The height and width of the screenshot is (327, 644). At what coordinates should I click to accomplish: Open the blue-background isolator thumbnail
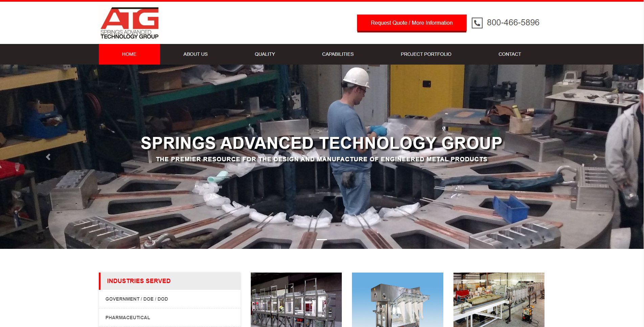[397, 300]
